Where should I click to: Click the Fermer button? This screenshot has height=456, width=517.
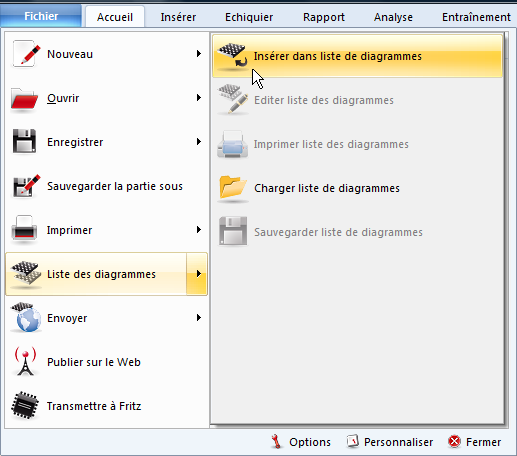[475, 442]
